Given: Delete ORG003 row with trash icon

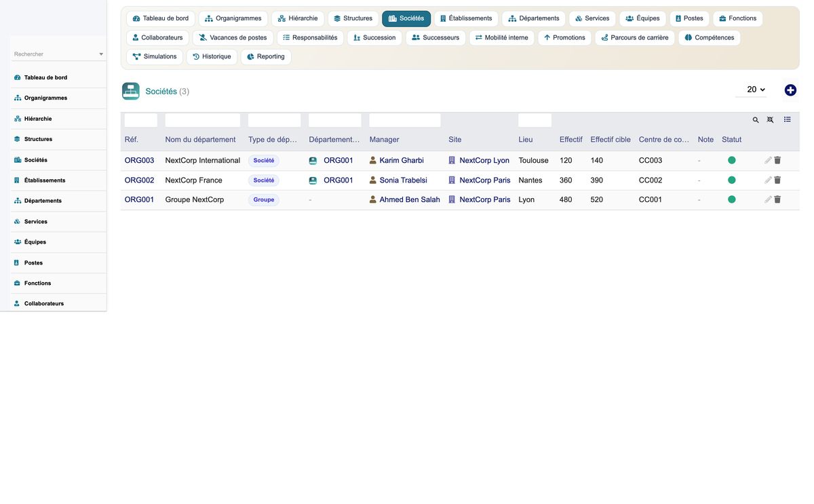Looking at the screenshot, I should pos(778,161).
